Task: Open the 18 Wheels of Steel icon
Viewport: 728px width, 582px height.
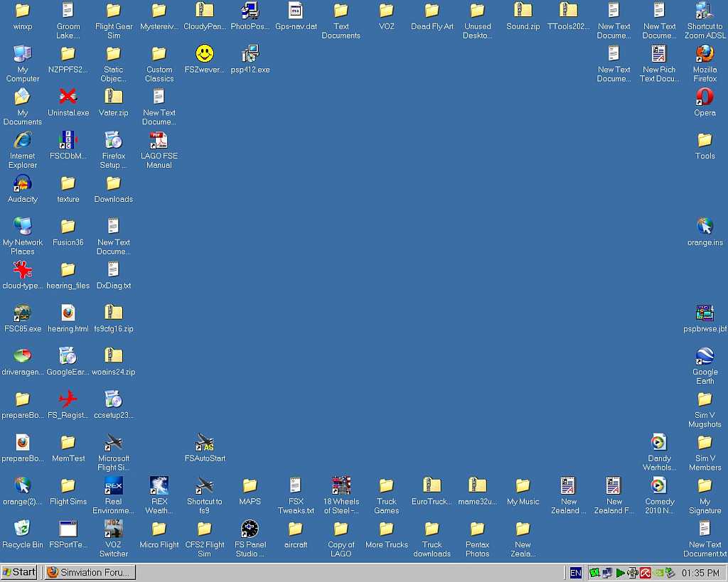Action: [x=341, y=486]
